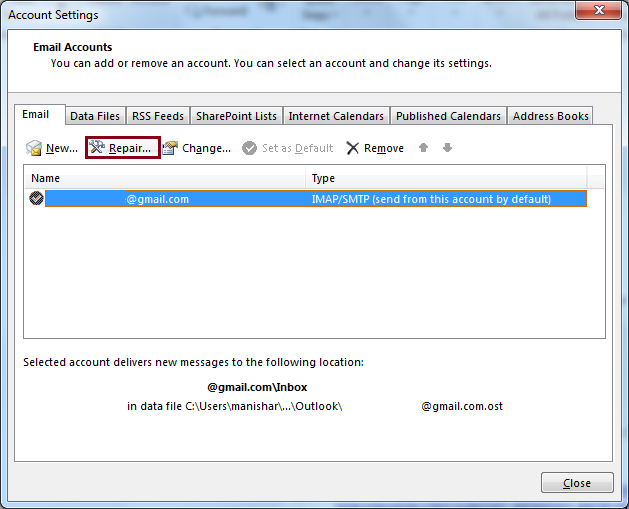Screen dimensions: 629x509
Task: Click the New... label
Action: tap(62, 148)
